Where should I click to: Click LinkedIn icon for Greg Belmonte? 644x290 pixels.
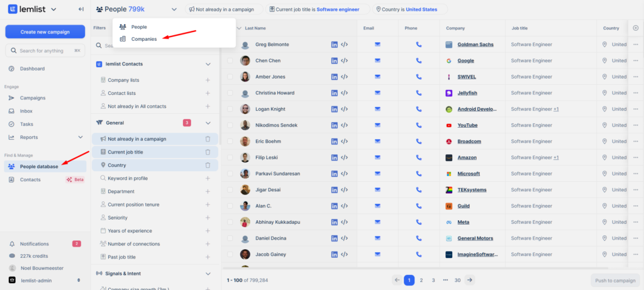coord(335,45)
